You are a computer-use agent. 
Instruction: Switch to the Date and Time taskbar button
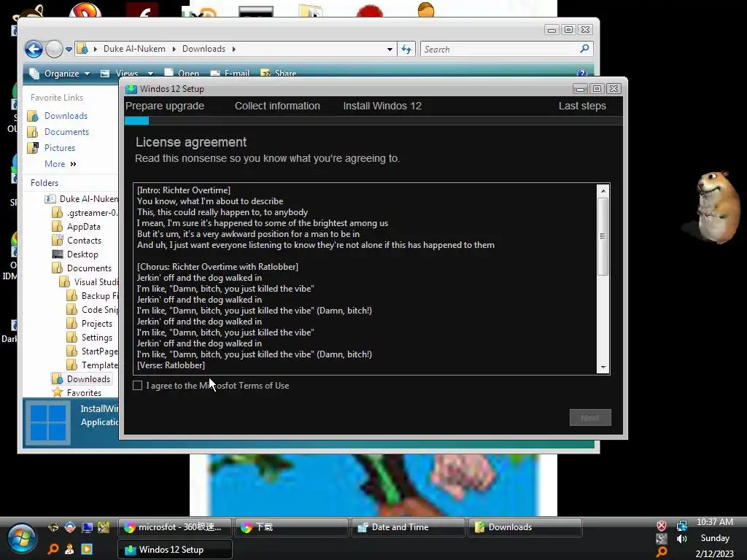408,527
